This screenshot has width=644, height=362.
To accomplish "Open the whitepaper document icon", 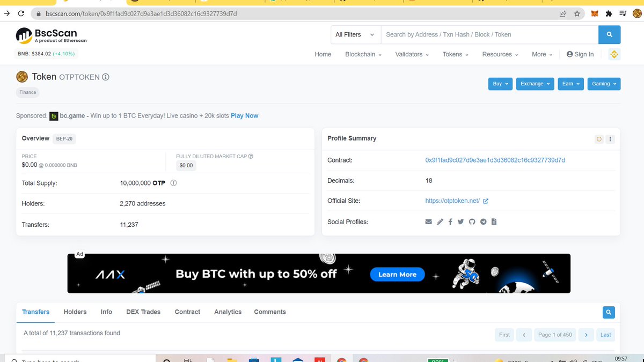I will tap(494, 221).
